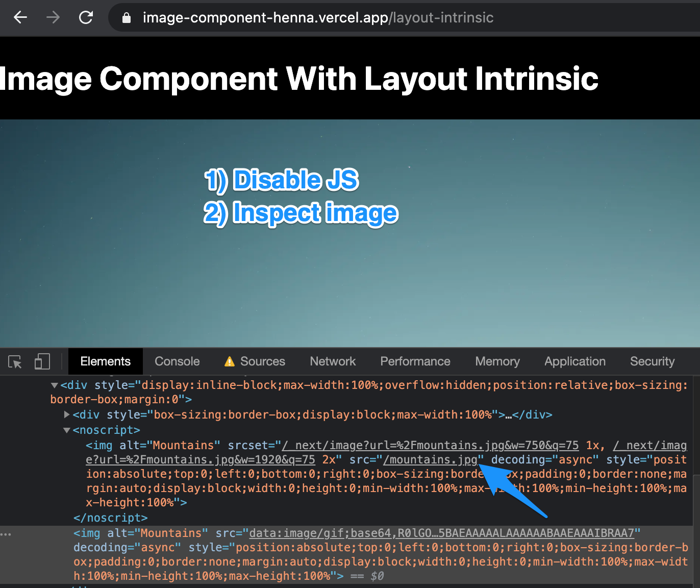Viewport: 700px width, 588px height.
Task: Click the warning triangle beside Sources
Action: click(229, 361)
